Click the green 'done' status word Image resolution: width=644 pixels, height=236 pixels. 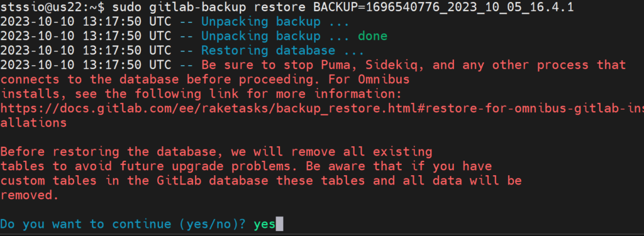click(372, 36)
